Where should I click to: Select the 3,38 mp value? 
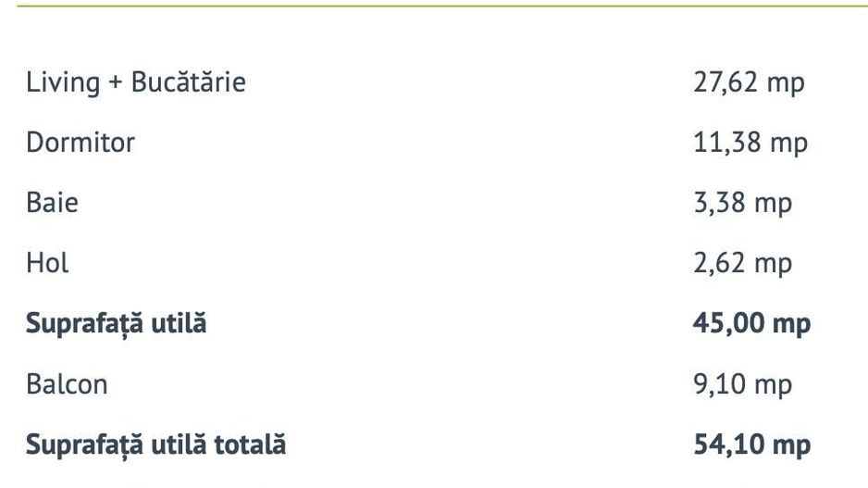[743, 203]
